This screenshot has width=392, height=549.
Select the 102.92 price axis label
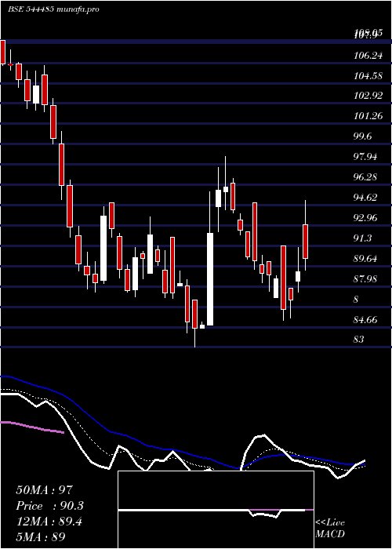click(x=368, y=96)
